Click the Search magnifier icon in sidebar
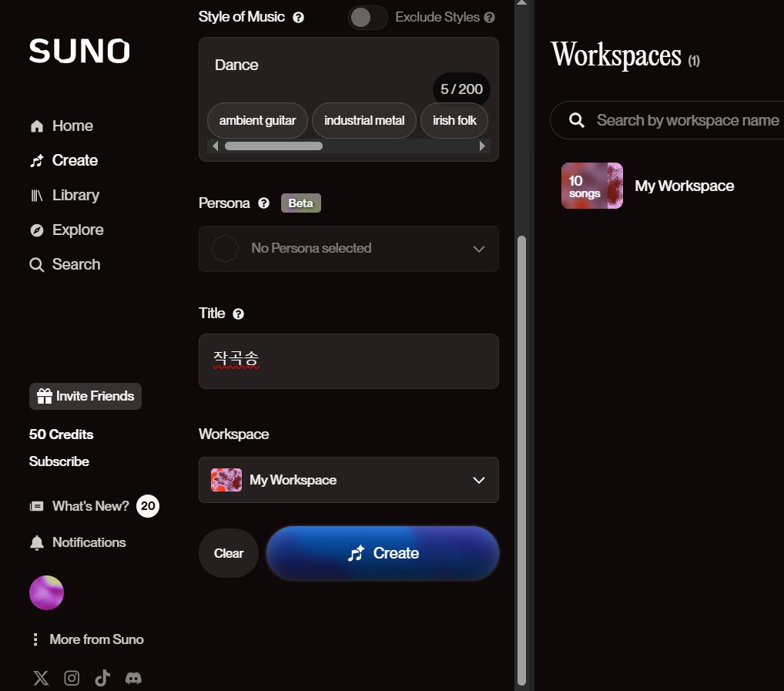Viewport: 784px width, 691px height. 36,264
